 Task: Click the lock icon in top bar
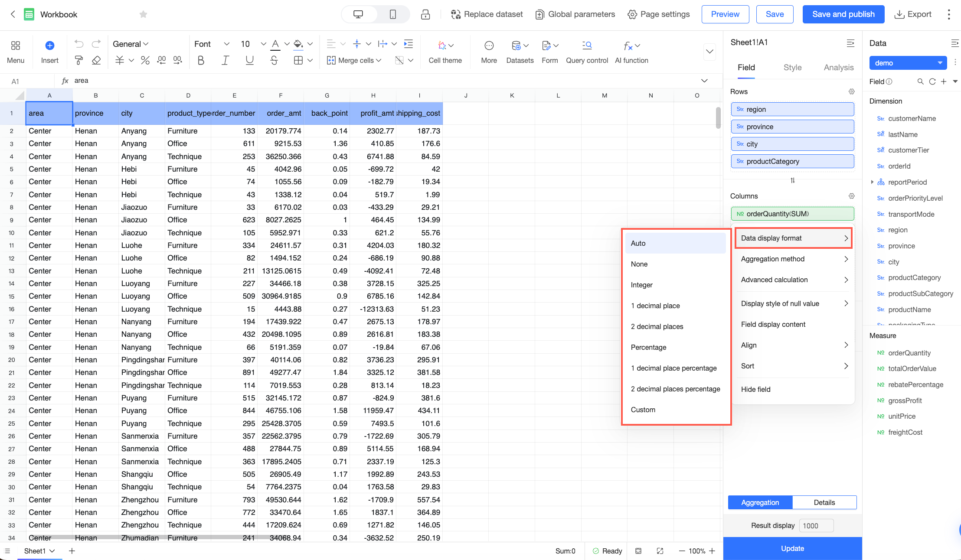tap(425, 14)
